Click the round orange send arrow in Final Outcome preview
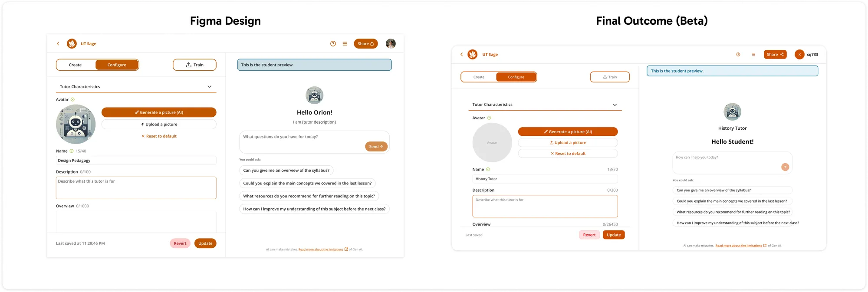 coord(785,167)
